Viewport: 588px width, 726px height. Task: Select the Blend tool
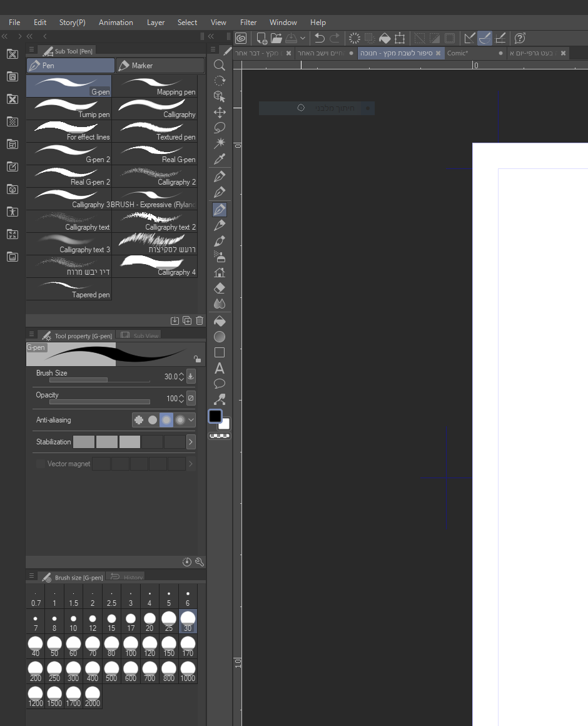[x=220, y=304]
